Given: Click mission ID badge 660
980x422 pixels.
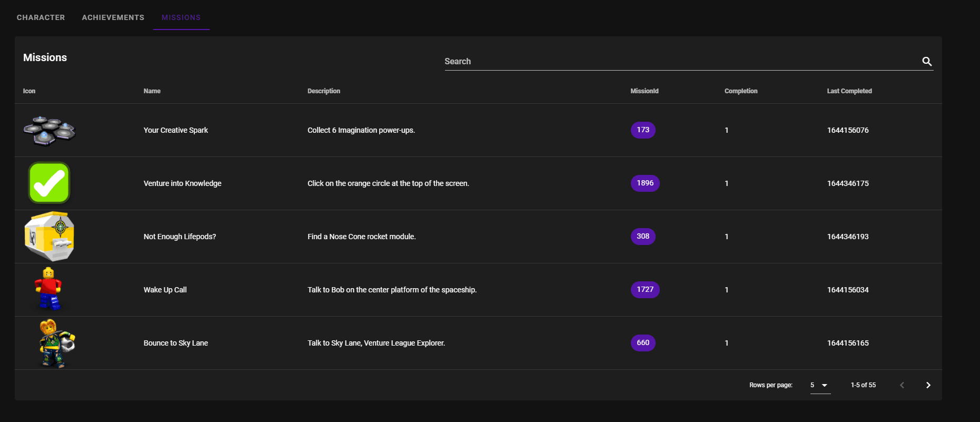Looking at the screenshot, I should click(643, 343).
